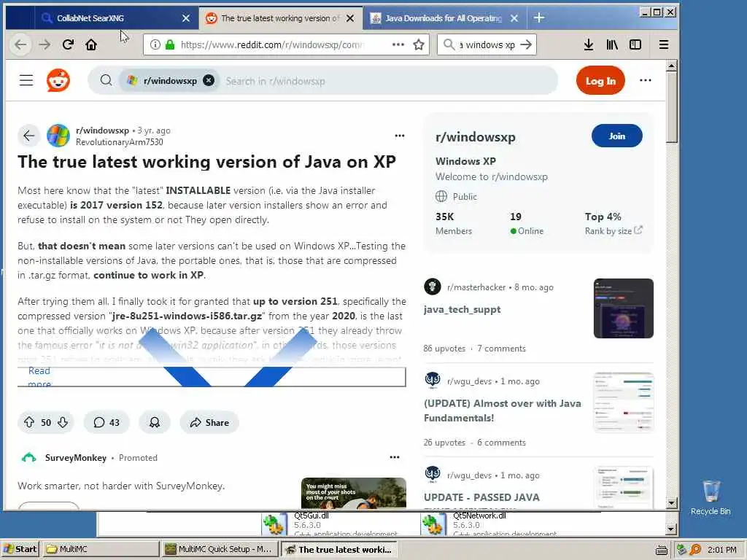747x560 pixels.
Task: Open the Almost over with Java Fundamentals post
Action: tap(503, 411)
